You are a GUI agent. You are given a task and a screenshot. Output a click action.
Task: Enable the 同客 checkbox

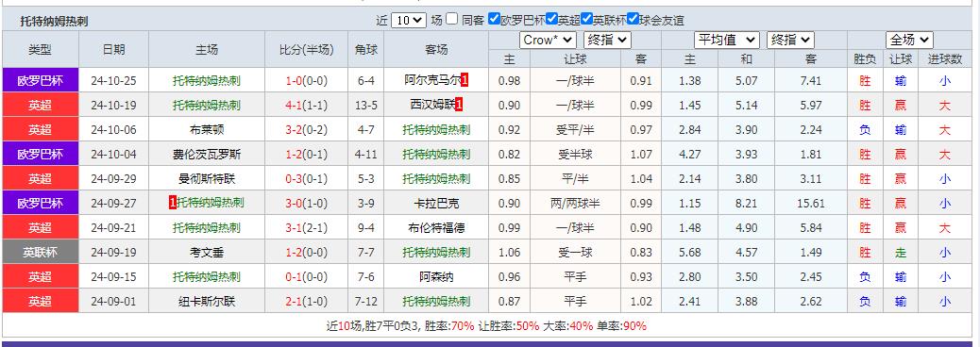coord(452,20)
